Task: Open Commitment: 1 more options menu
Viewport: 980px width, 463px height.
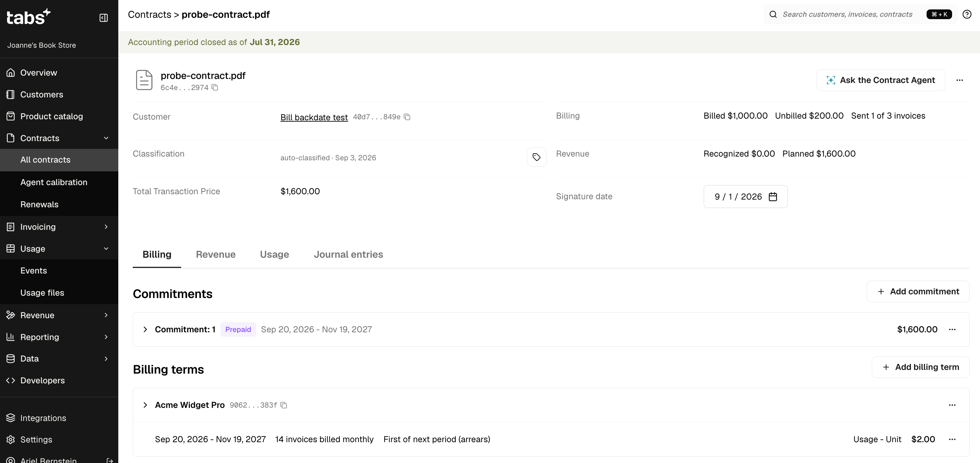Action: [x=952, y=330]
